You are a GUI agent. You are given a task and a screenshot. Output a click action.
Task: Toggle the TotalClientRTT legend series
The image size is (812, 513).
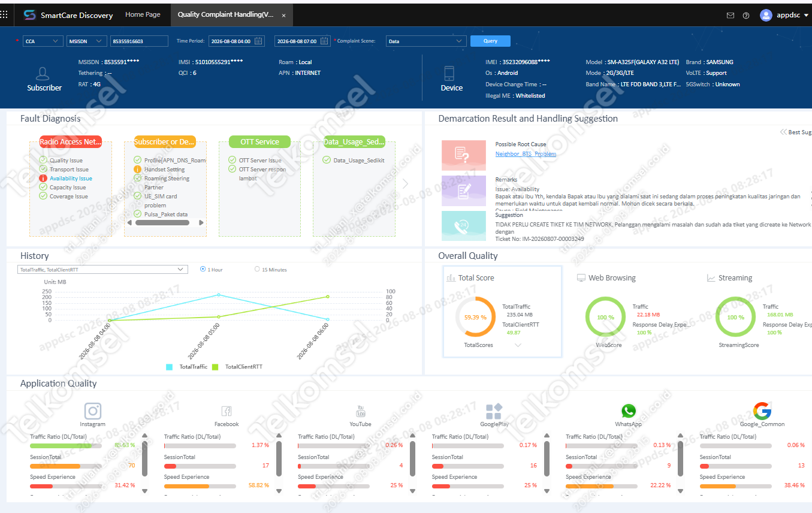[236, 367]
